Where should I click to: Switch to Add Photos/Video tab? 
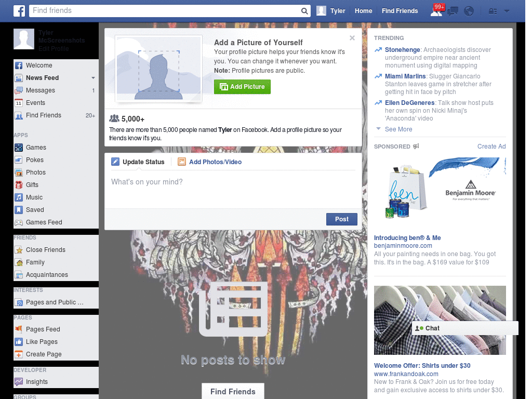click(210, 162)
